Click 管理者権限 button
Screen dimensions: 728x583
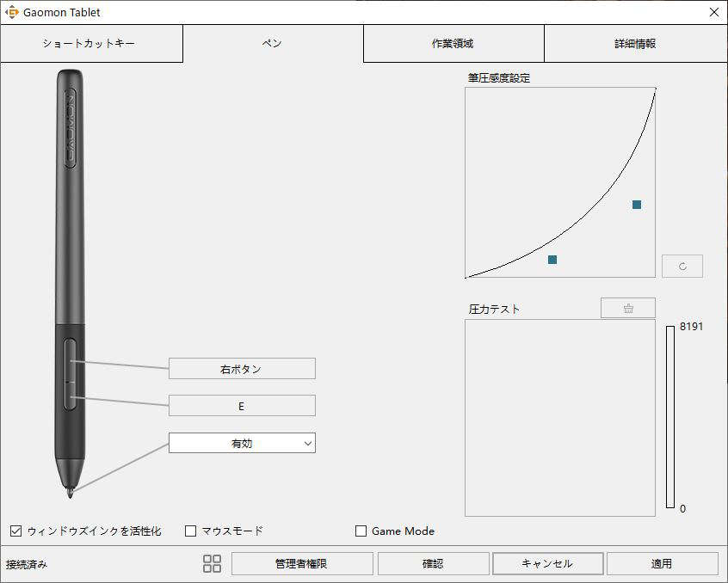pyautogui.click(x=302, y=563)
